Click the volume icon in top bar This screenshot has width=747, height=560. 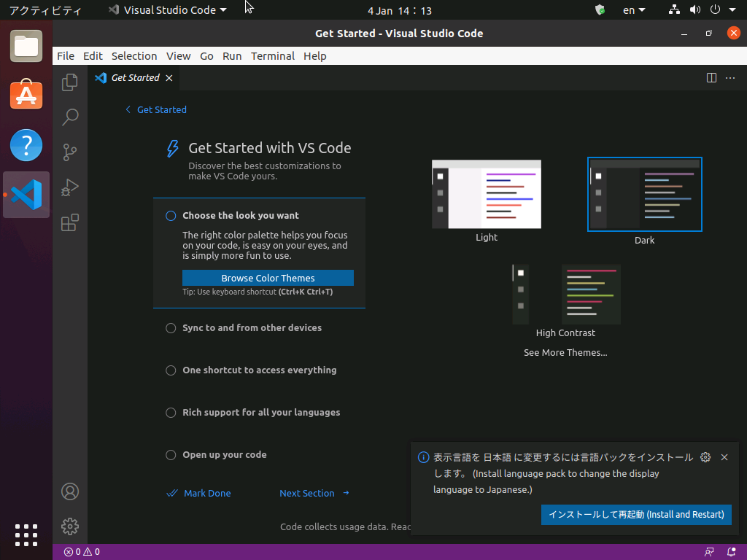(x=695, y=9)
